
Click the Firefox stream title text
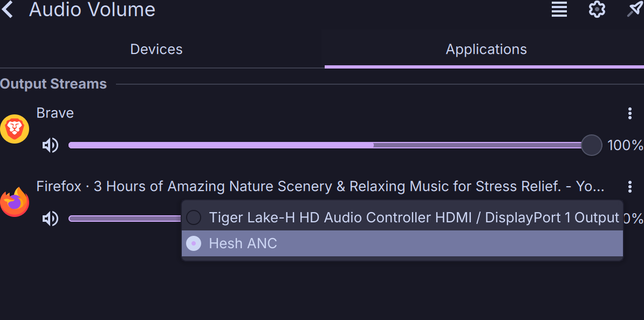click(320, 187)
